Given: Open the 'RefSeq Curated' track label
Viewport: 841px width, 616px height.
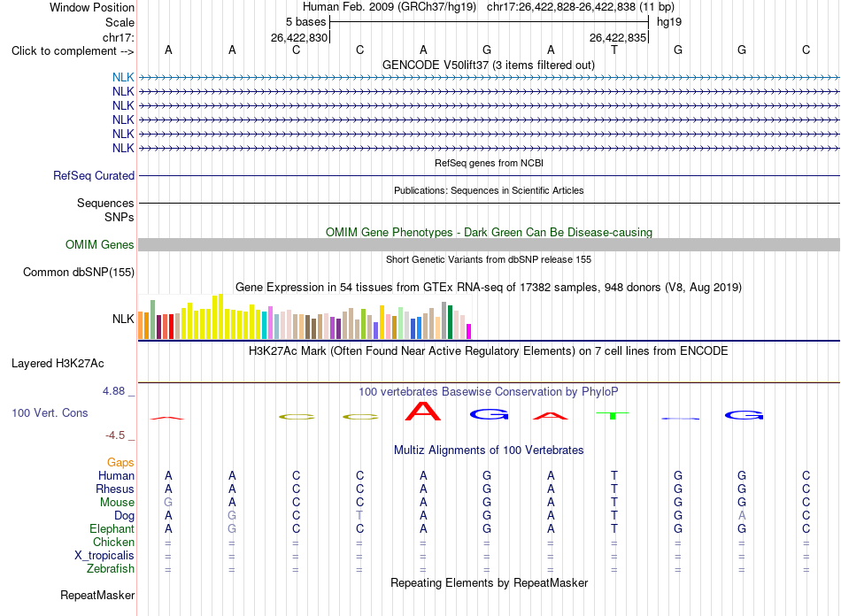Looking at the screenshot, I should coord(94,175).
